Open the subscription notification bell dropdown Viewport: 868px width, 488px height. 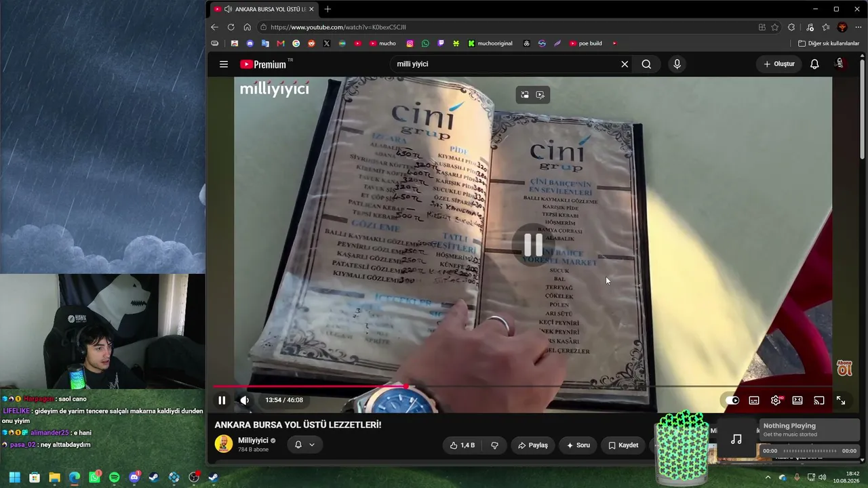[304, 445]
